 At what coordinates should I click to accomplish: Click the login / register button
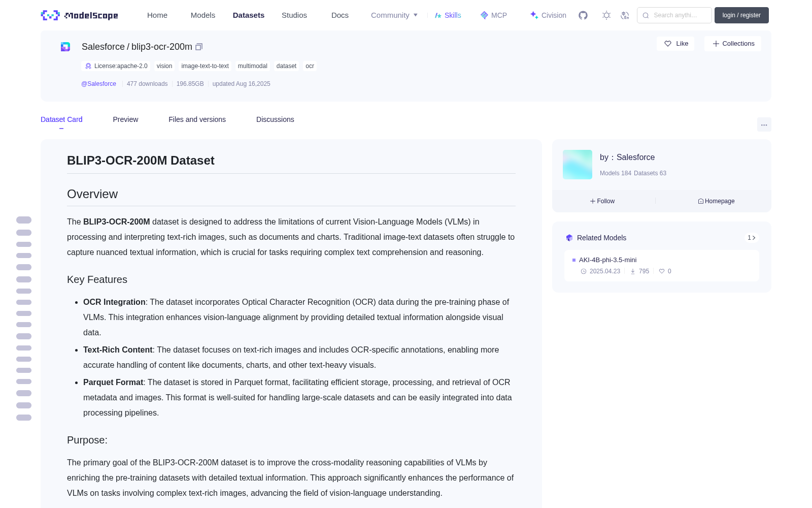pos(741,15)
